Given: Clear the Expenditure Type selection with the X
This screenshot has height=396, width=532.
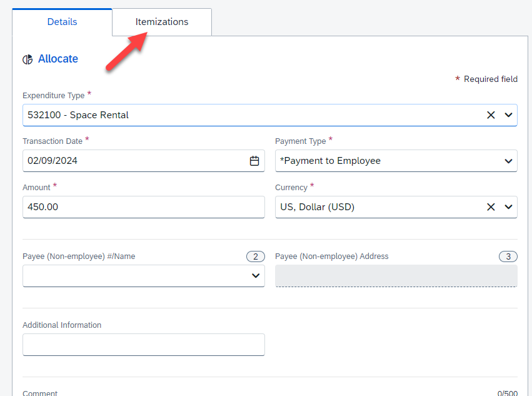Looking at the screenshot, I should tap(490, 115).
